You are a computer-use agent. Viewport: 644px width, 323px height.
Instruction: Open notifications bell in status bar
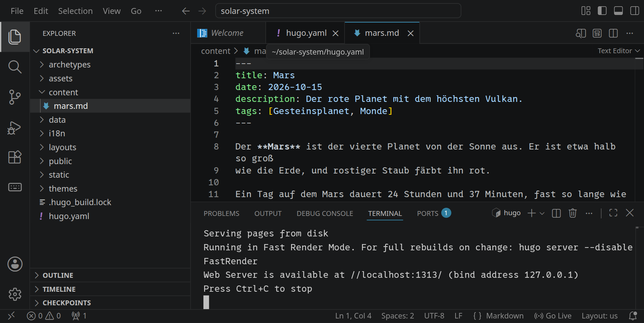633,316
